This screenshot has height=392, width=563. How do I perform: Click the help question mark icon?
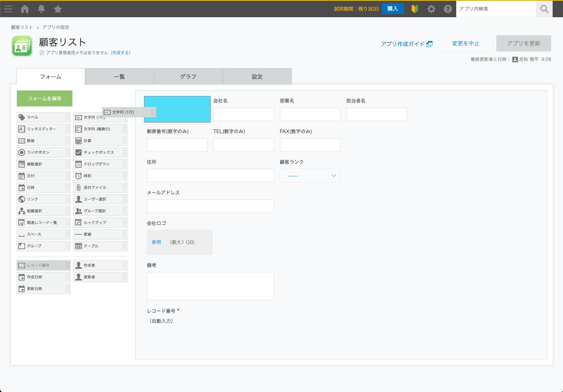tap(448, 9)
